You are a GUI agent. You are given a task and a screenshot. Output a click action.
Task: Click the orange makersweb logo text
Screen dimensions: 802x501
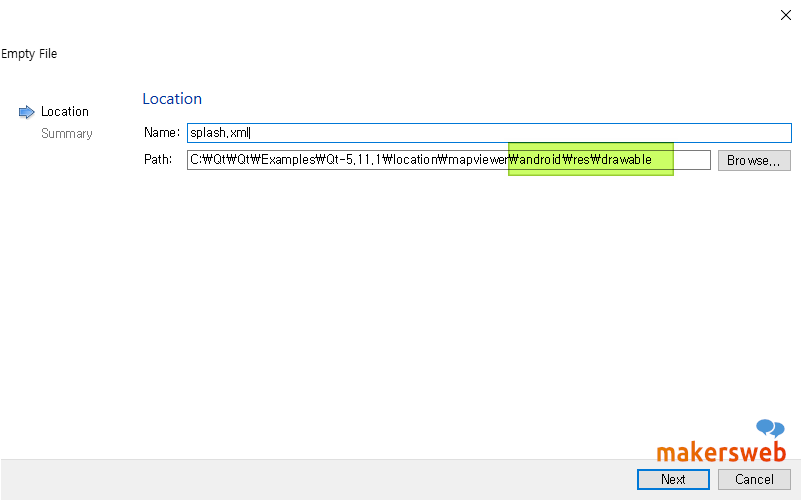(720, 453)
